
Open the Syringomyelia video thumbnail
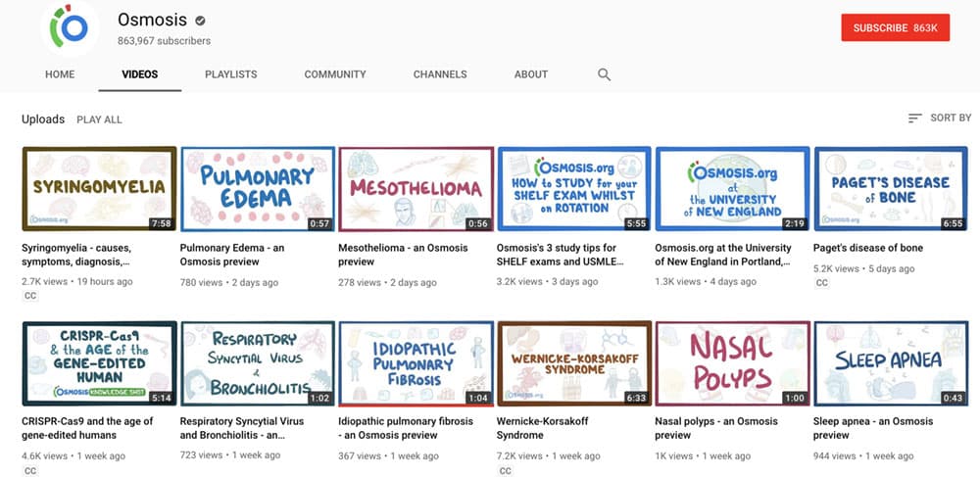pyautogui.click(x=99, y=189)
